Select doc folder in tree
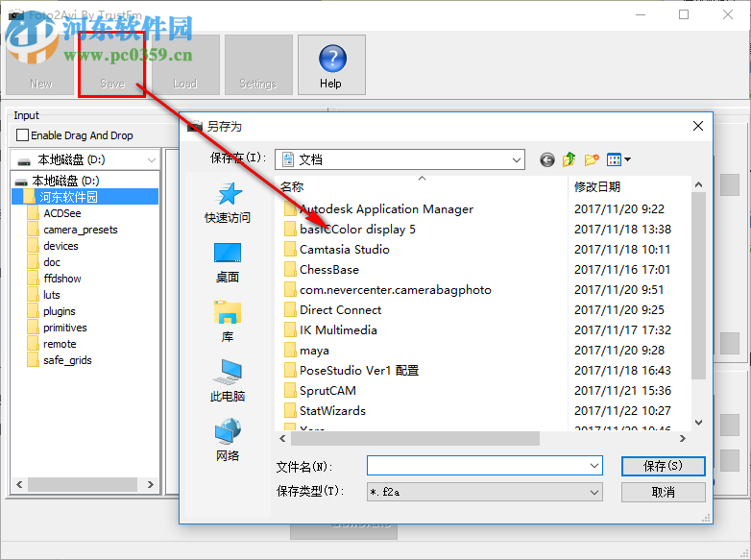Screen dimensions: 751x560 pos(52,262)
